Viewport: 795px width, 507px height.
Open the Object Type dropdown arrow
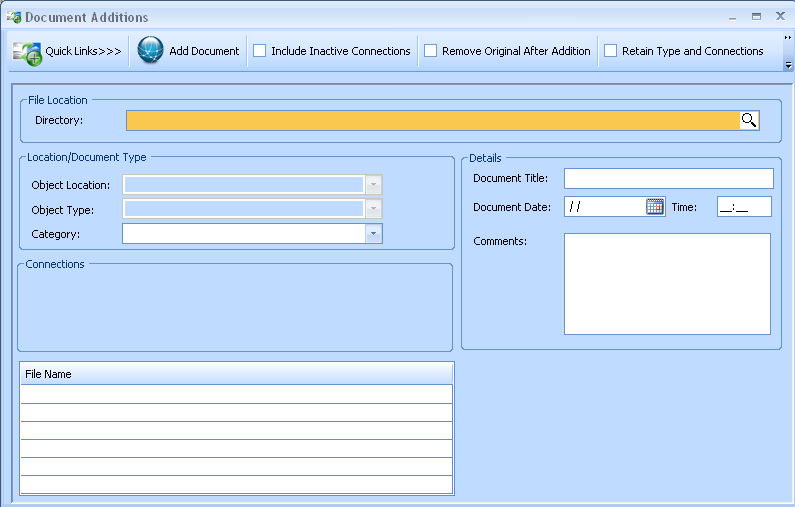click(373, 209)
